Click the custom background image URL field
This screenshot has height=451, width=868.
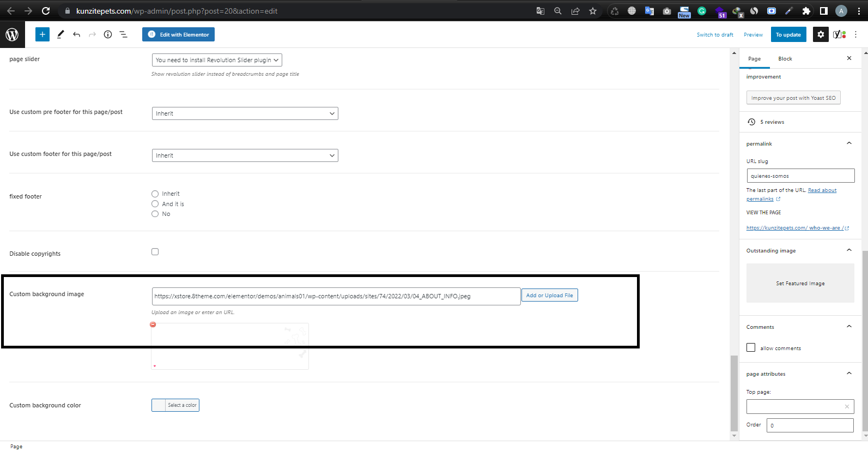point(336,296)
